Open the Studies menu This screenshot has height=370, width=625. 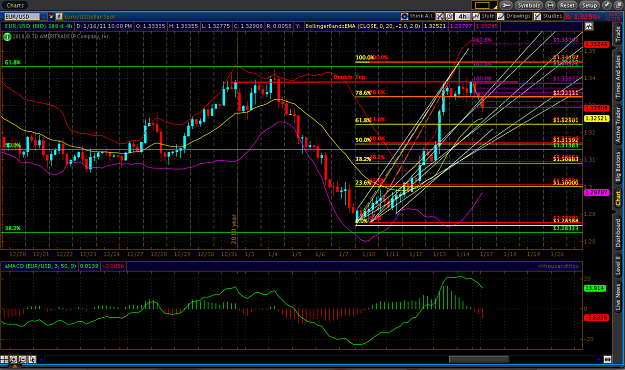pos(548,16)
